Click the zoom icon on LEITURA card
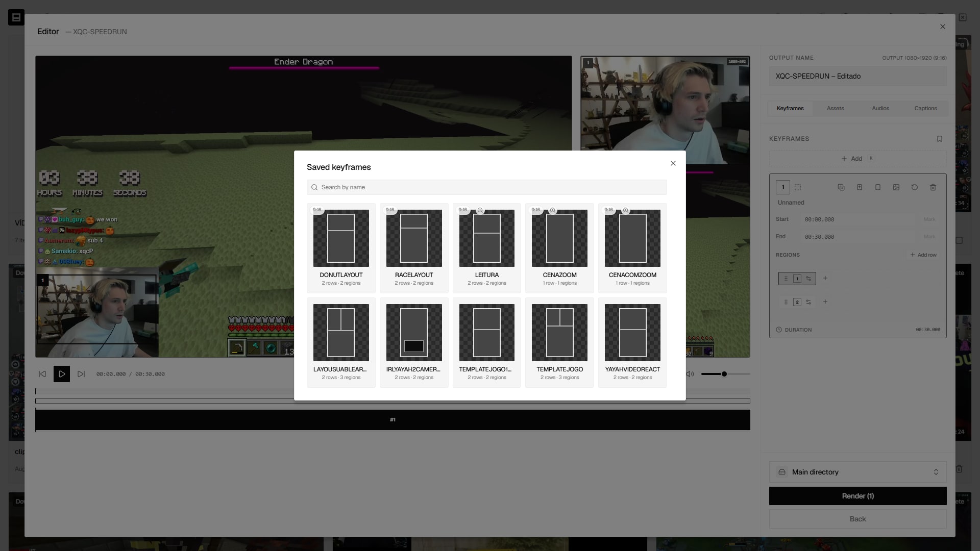 coord(480,210)
